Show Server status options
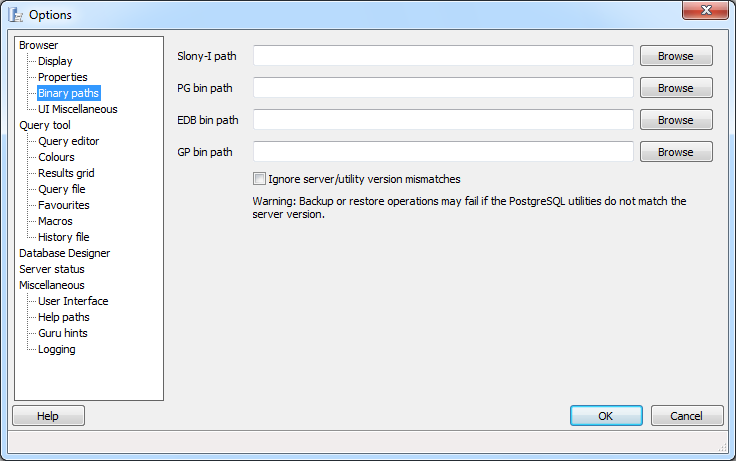 [52, 269]
